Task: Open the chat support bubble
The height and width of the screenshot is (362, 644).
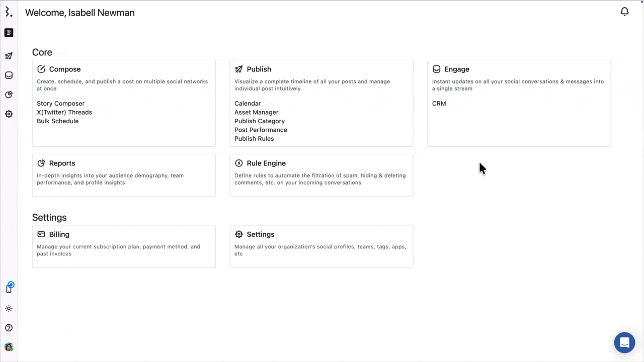Action: click(x=624, y=343)
